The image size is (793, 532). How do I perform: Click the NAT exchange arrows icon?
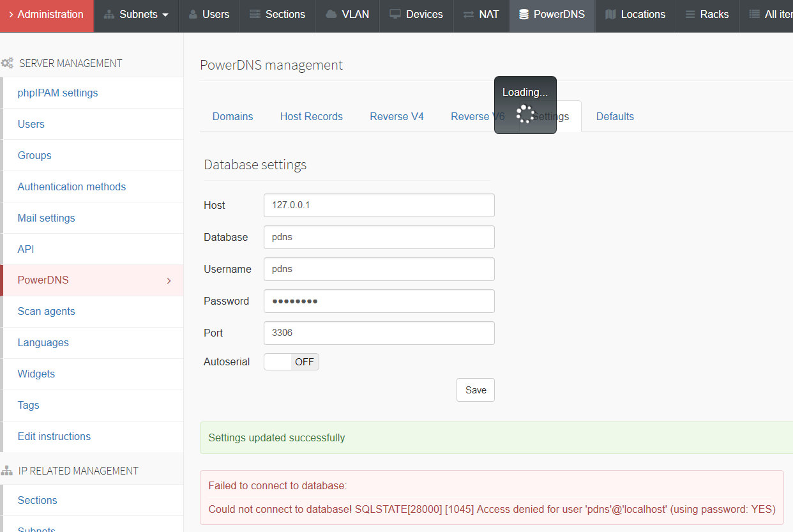tap(469, 15)
